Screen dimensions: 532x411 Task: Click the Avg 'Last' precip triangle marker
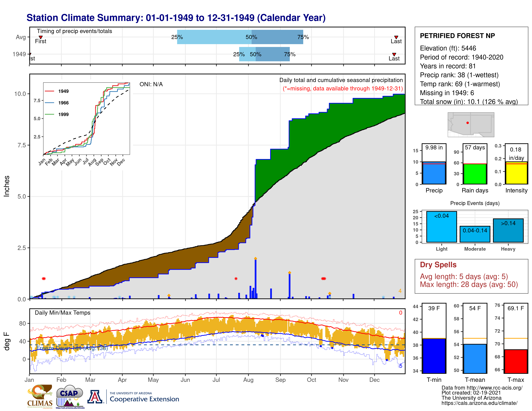(396, 37)
